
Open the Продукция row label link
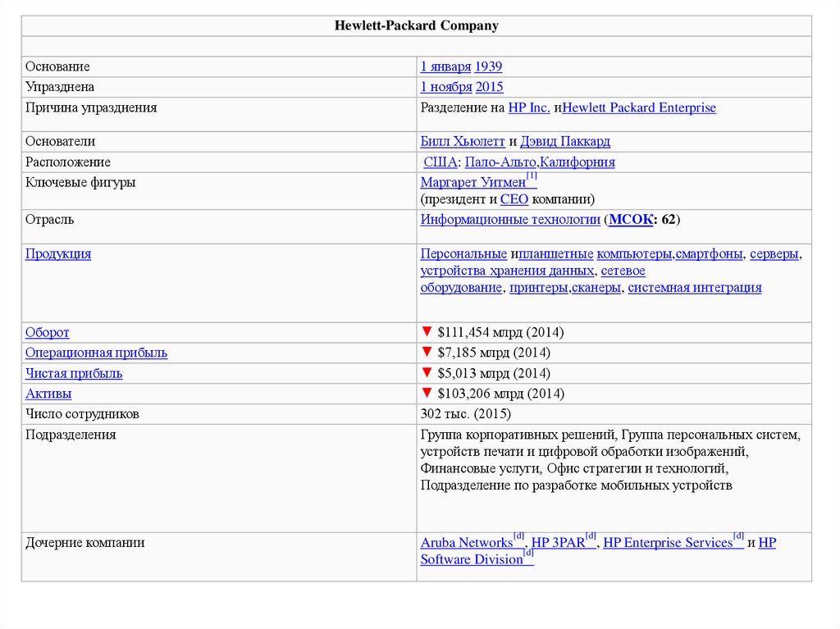pos(58,254)
